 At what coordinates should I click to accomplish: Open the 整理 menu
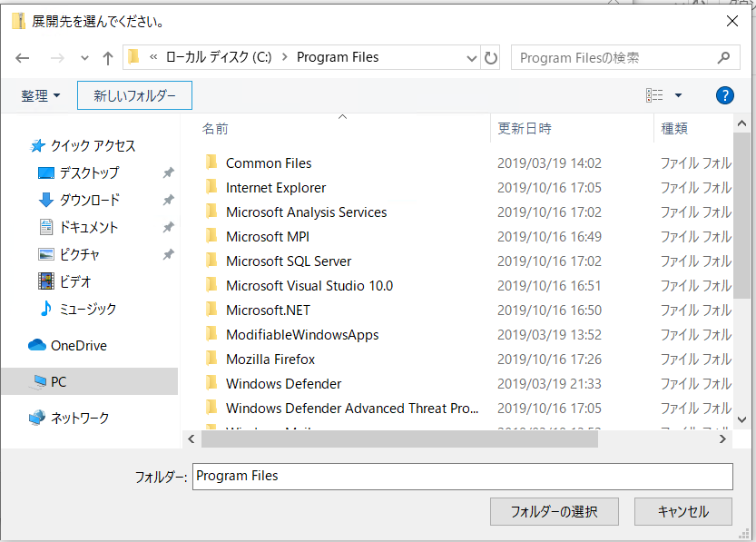point(41,95)
